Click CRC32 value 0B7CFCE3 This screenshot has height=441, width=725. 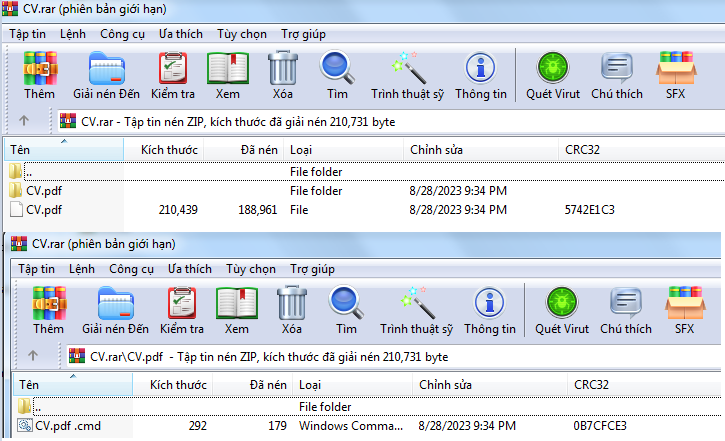click(x=600, y=426)
